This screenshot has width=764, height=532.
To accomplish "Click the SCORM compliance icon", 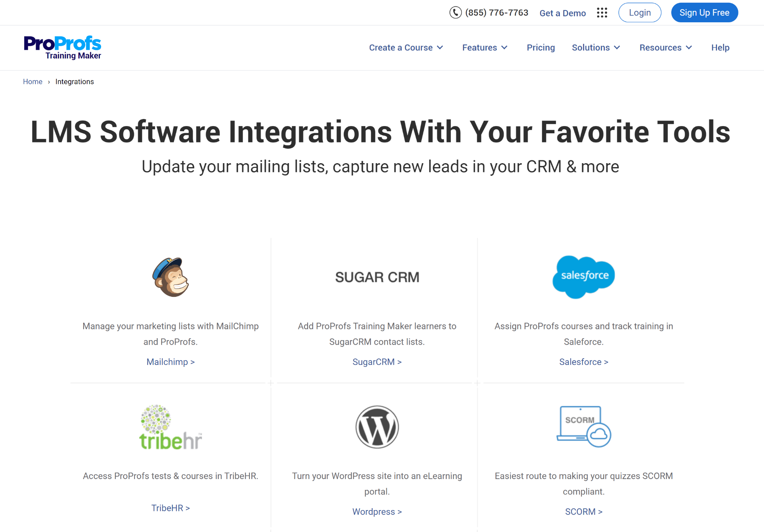I will point(583,426).
